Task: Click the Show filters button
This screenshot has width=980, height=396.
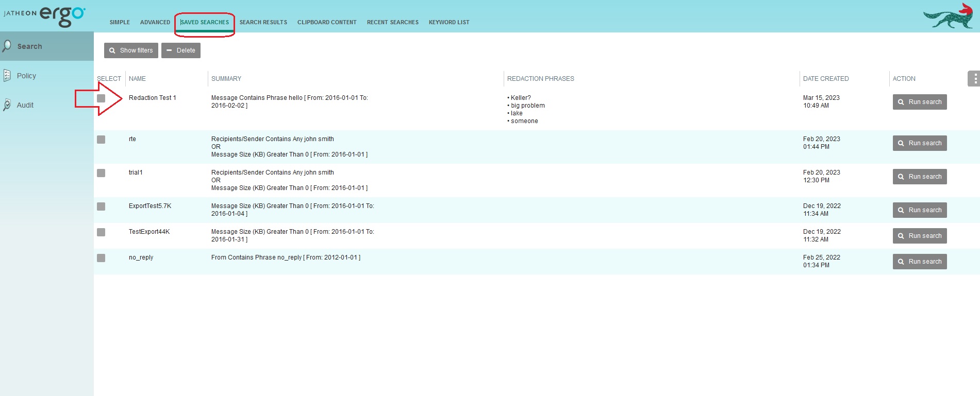Action: [x=131, y=50]
